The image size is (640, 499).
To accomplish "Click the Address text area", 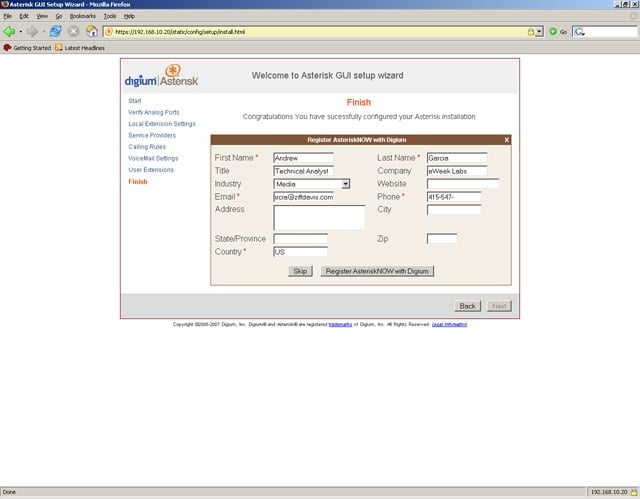I will pyautogui.click(x=319, y=217).
